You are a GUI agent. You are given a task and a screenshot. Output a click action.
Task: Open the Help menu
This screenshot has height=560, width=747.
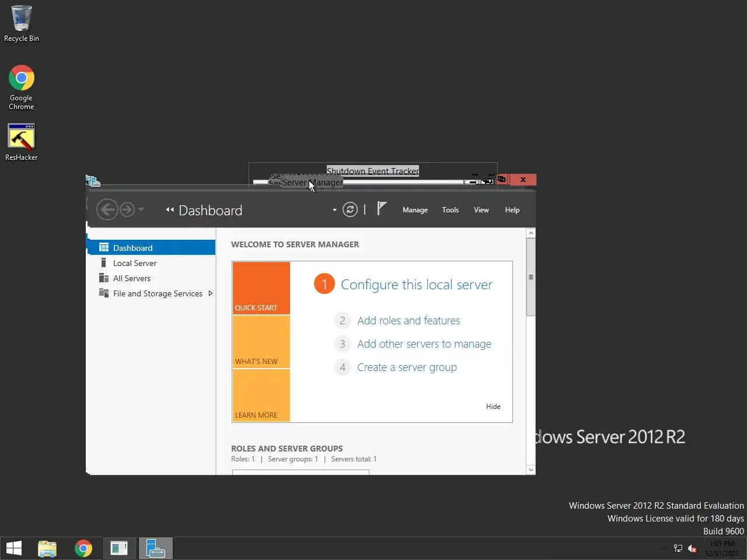click(x=512, y=210)
